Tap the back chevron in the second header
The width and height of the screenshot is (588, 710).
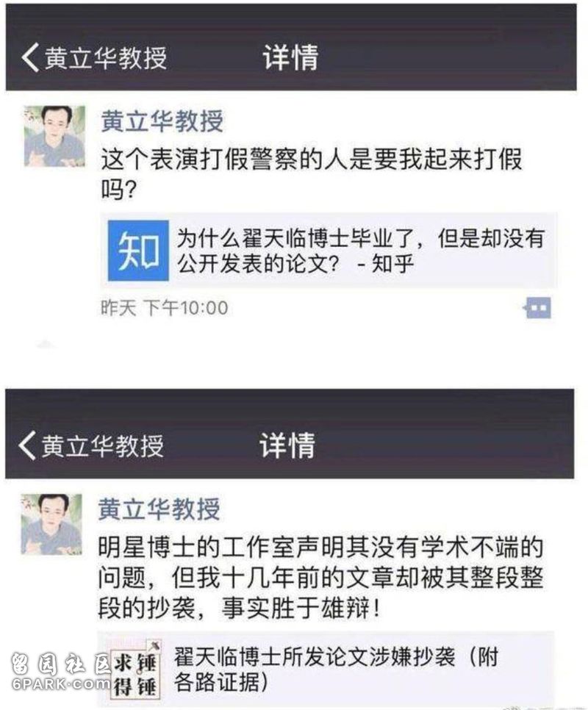tap(27, 445)
